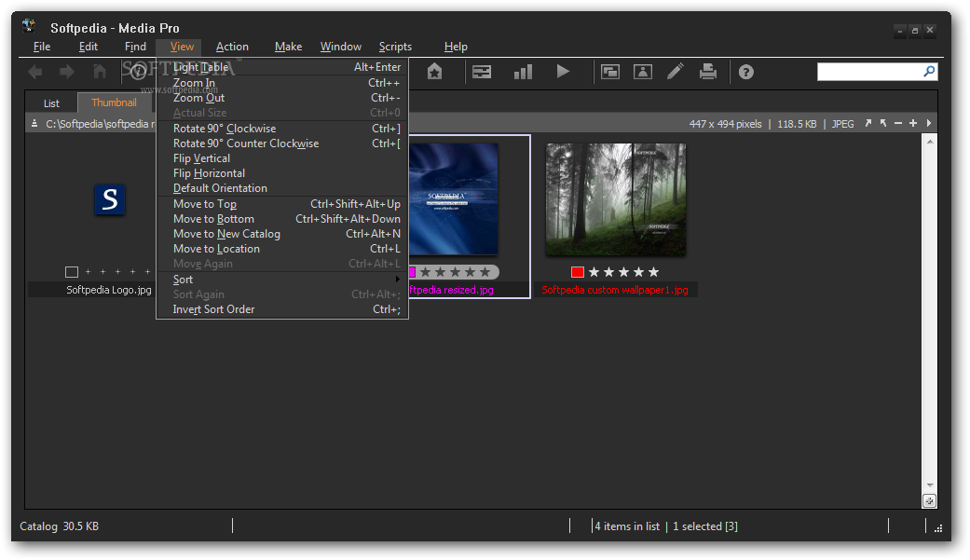Click the portrait image toolbar icon
Screen dimensions: 970x560
(x=643, y=72)
